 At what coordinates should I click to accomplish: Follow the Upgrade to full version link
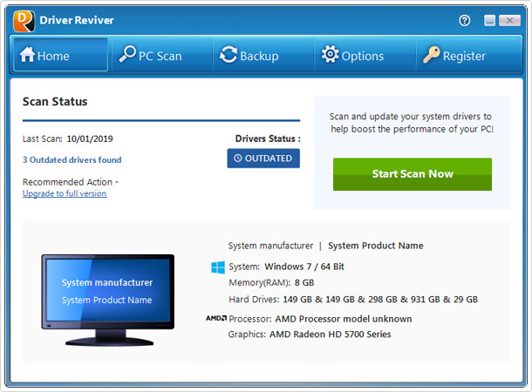coord(65,193)
